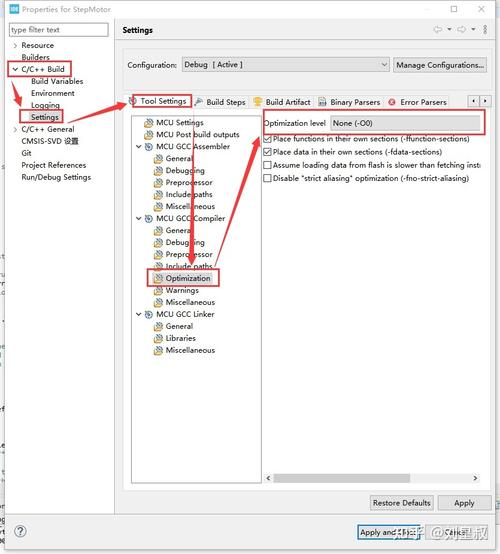Expand the C/C++ General section
500x554 pixels.
pyautogui.click(x=15, y=129)
